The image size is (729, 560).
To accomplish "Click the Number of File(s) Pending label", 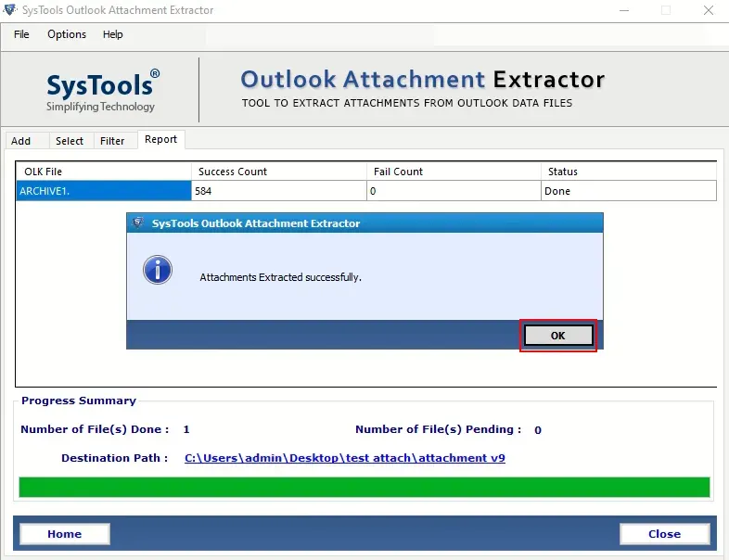I will (x=439, y=429).
